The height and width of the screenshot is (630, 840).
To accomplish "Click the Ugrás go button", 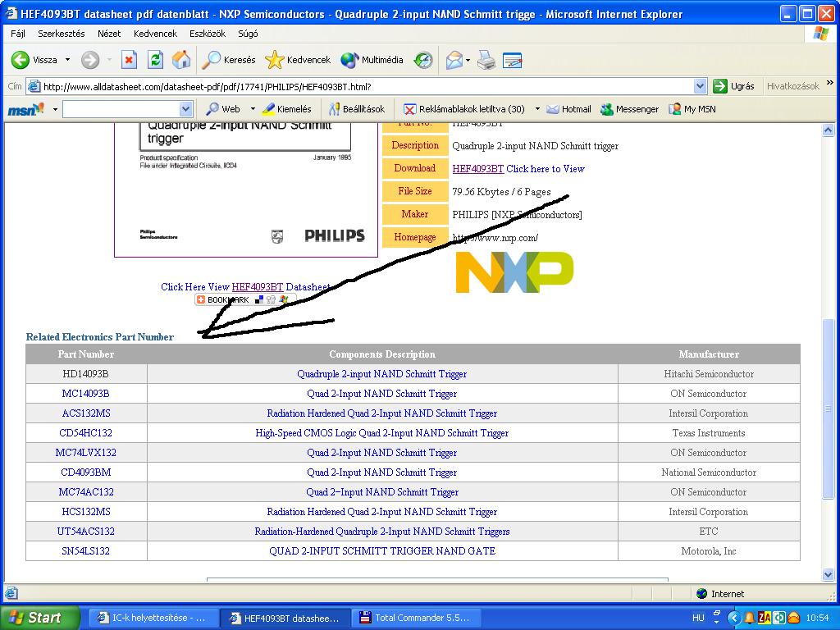I will (x=734, y=86).
